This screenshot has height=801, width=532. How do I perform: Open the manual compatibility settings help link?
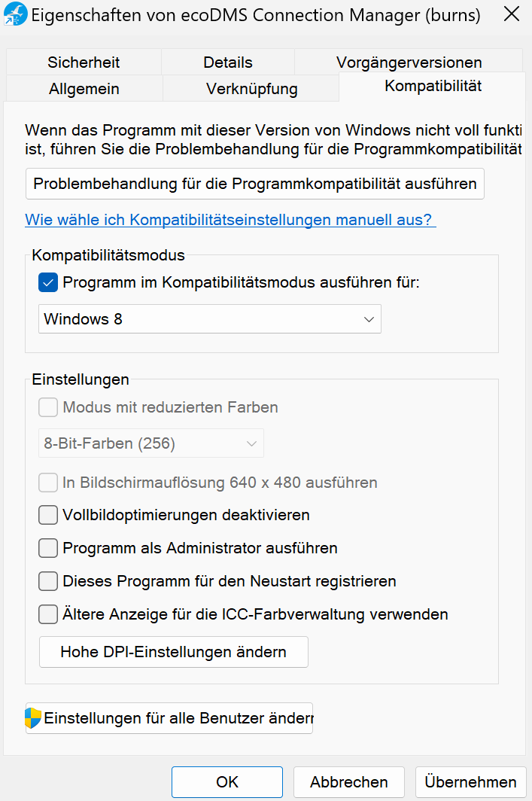(230, 220)
